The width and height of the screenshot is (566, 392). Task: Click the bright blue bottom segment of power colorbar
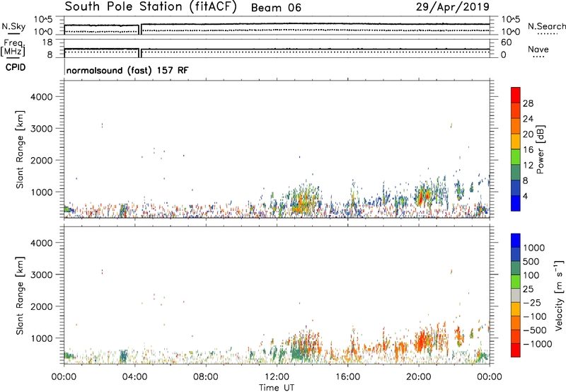[516, 203]
